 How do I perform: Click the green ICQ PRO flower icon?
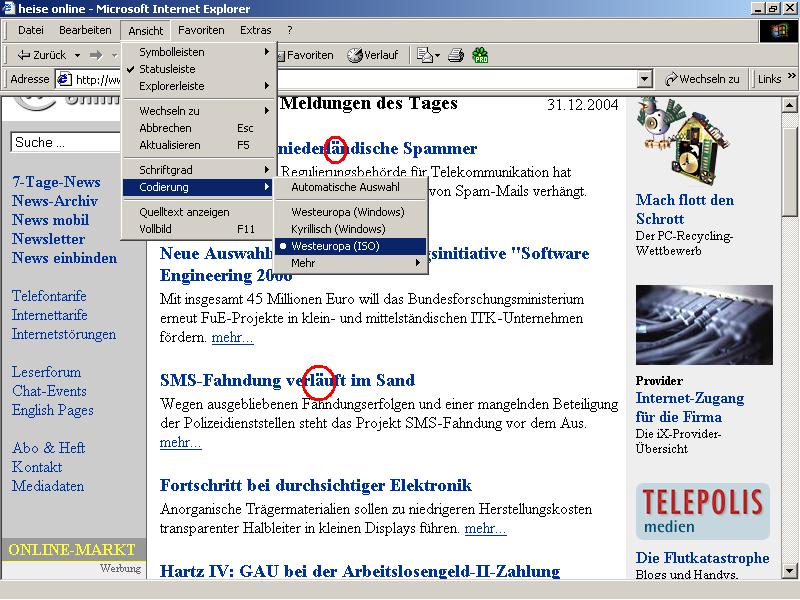480,55
